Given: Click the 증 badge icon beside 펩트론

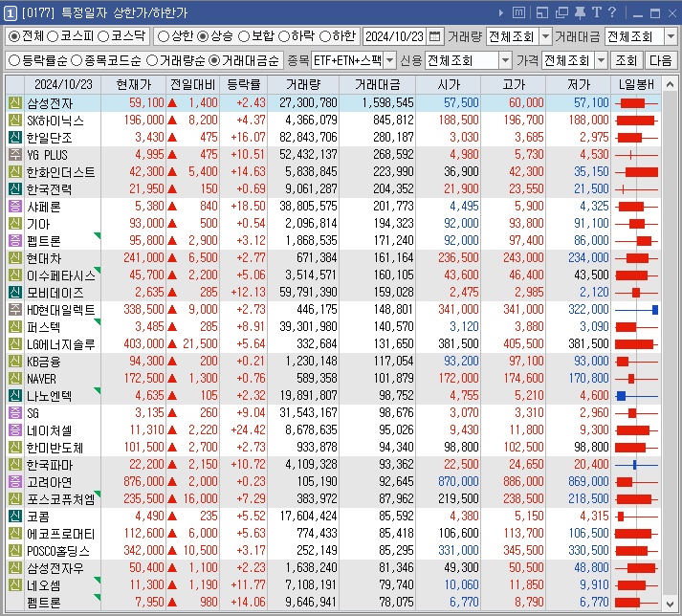Looking at the screenshot, I should pyautogui.click(x=15, y=241).
